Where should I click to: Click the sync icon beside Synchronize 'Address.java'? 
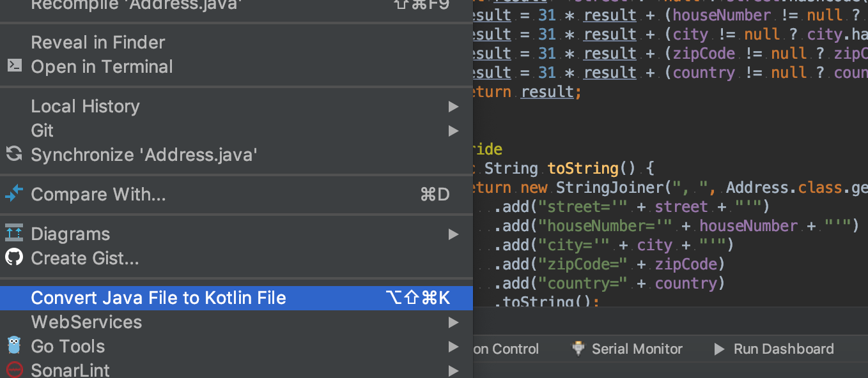point(14,154)
